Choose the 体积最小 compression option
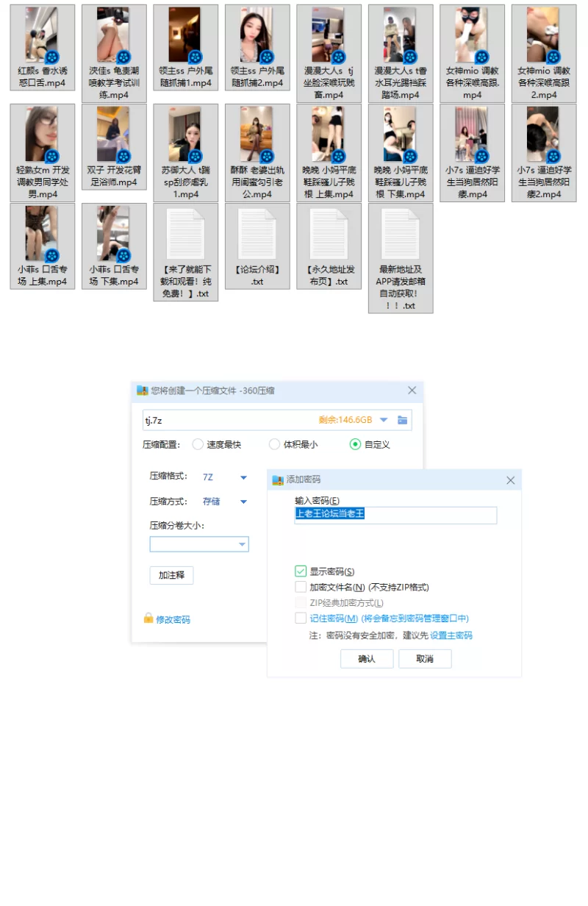Screen dimensions: 588x906 [x=274, y=444]
